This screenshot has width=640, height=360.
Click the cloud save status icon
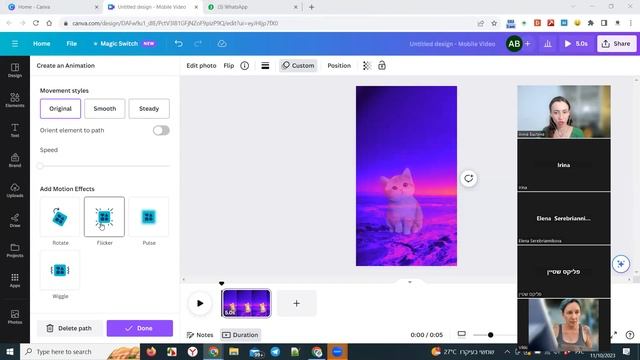(222, 44)
